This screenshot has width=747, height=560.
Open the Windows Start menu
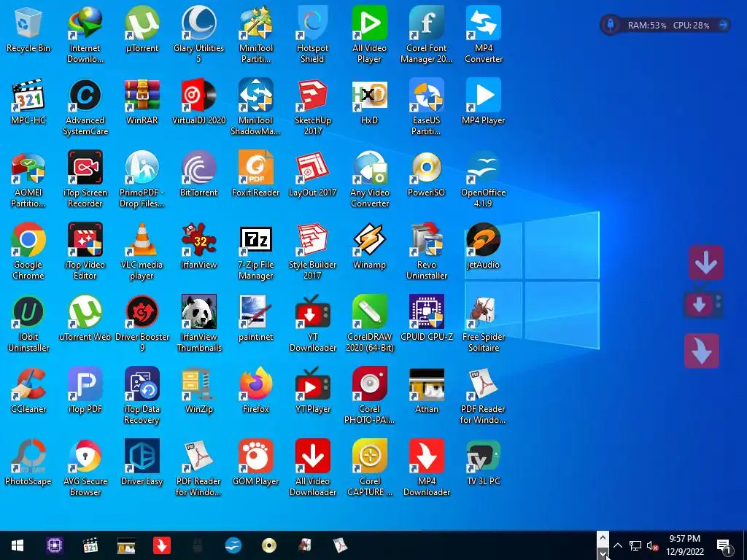point(18,545)
